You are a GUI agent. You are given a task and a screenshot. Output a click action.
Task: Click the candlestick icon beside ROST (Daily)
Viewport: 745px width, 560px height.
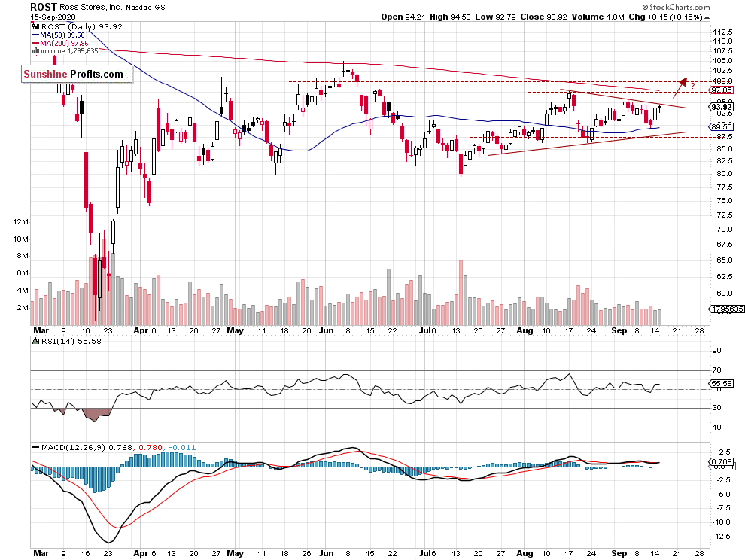click(x=35, y=27)
